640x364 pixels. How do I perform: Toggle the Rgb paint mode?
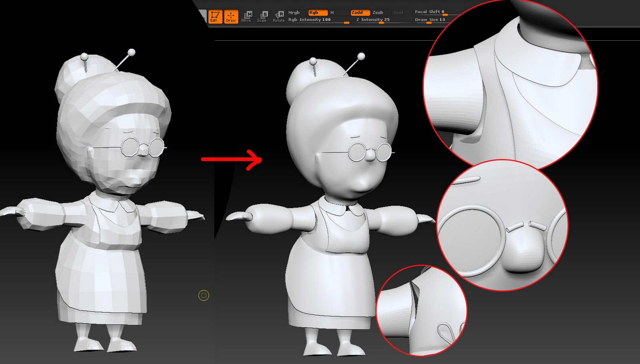coord(318,12)
